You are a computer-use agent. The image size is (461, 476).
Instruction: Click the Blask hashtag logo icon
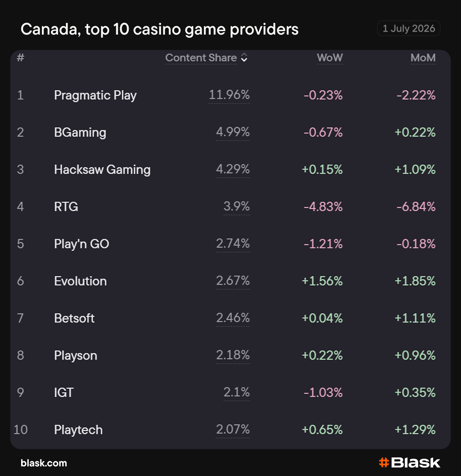click(384, 463)
